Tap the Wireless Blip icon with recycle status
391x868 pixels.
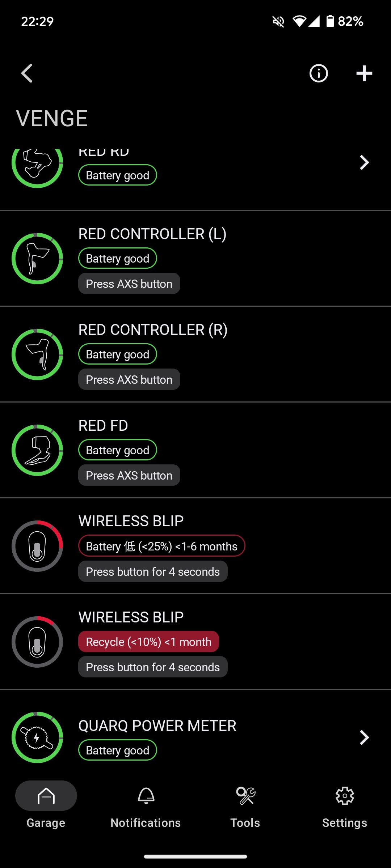37,642
